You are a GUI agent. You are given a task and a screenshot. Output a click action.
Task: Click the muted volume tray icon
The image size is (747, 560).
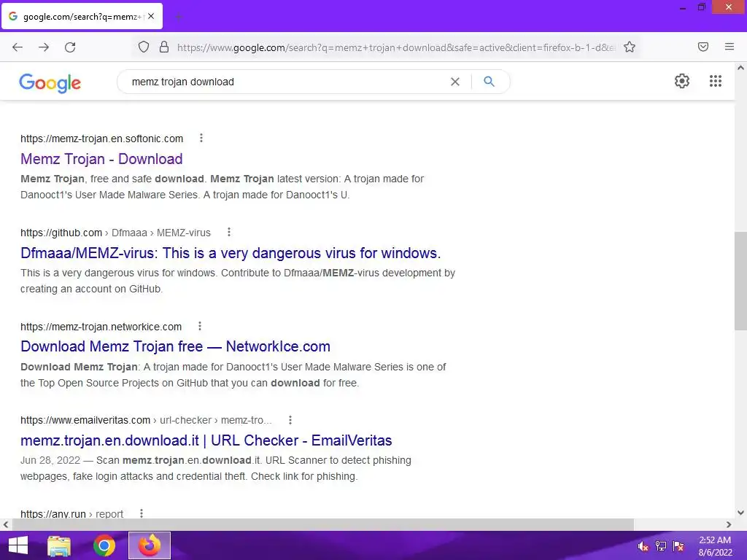643,546
